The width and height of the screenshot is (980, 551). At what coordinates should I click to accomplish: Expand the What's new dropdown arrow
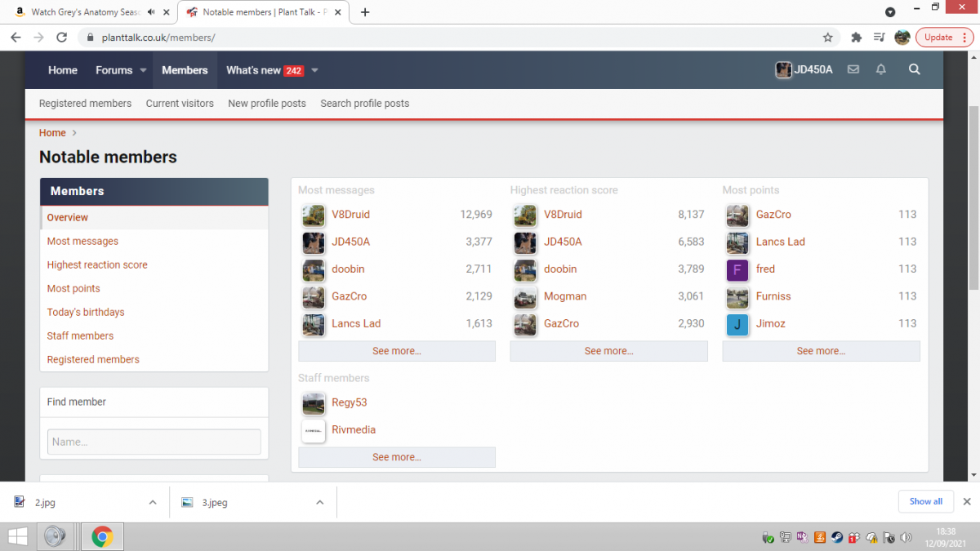point(314,70)
